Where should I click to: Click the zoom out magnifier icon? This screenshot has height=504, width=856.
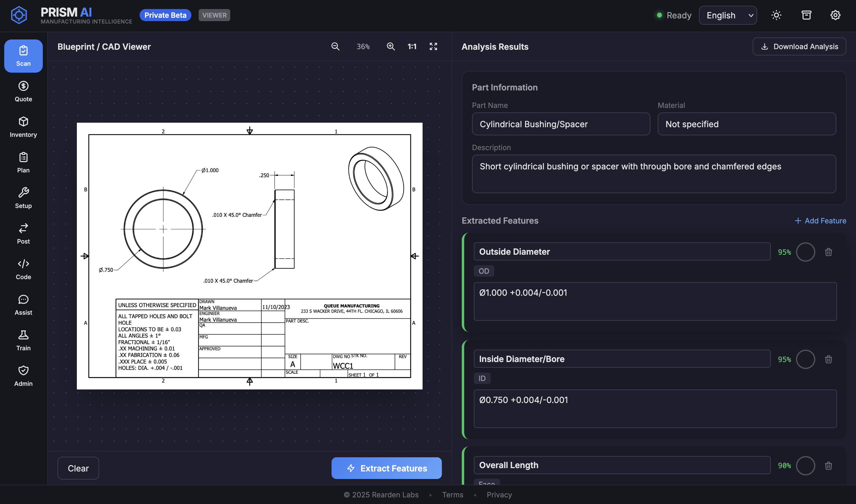click(335, 46)
